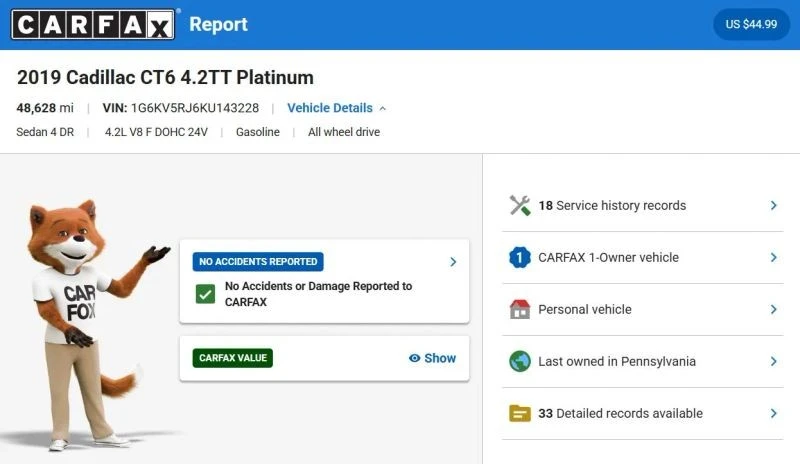Click the house Personal vehicle icon
The height and width of the screenshot is (464, 800).
tap(520, 309)
